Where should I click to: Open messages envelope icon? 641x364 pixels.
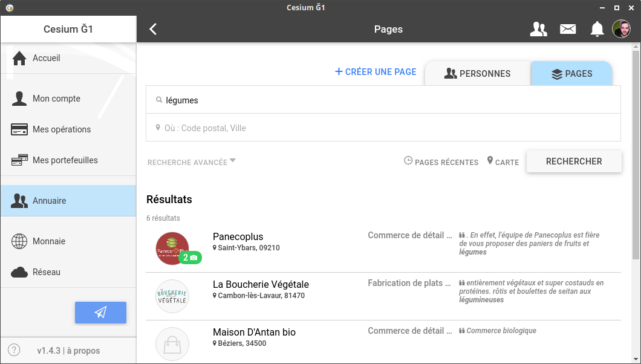(x=568, y=29)
